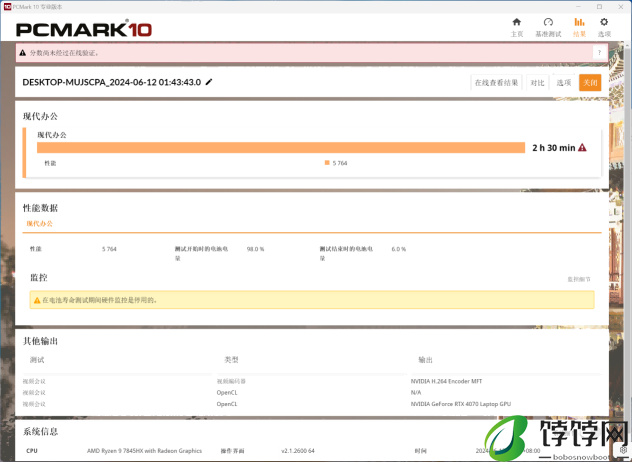
Task: Click the 对比 compare button
Action: (537, 83)
